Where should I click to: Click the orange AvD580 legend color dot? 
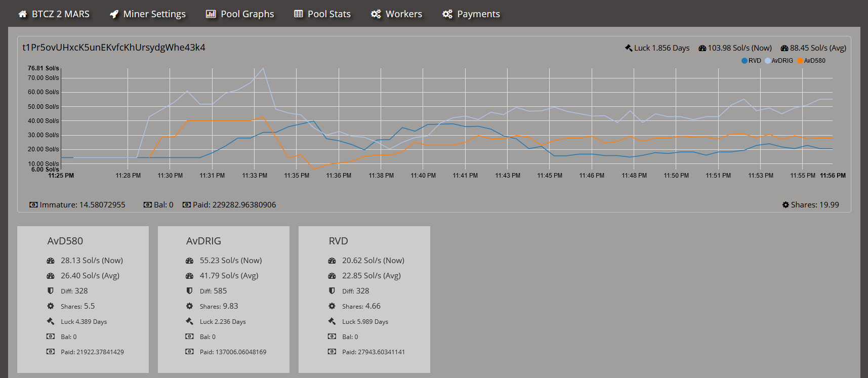point(800,61)
